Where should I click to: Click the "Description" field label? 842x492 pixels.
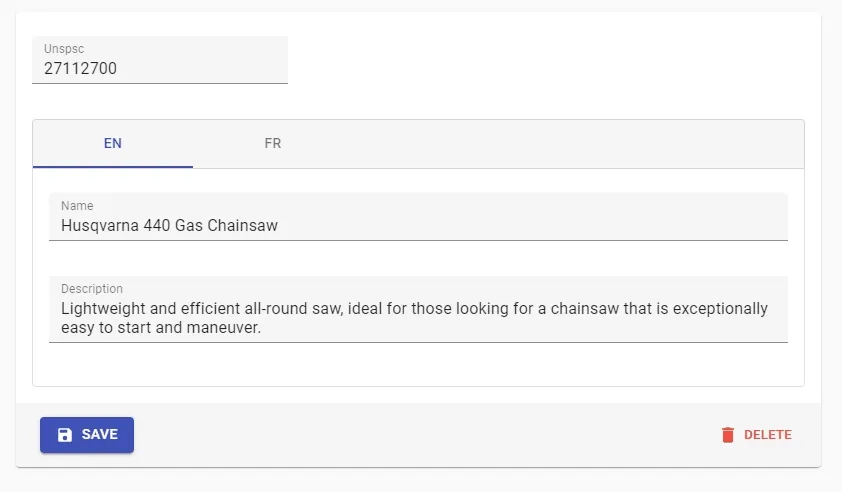pos(92,289)
